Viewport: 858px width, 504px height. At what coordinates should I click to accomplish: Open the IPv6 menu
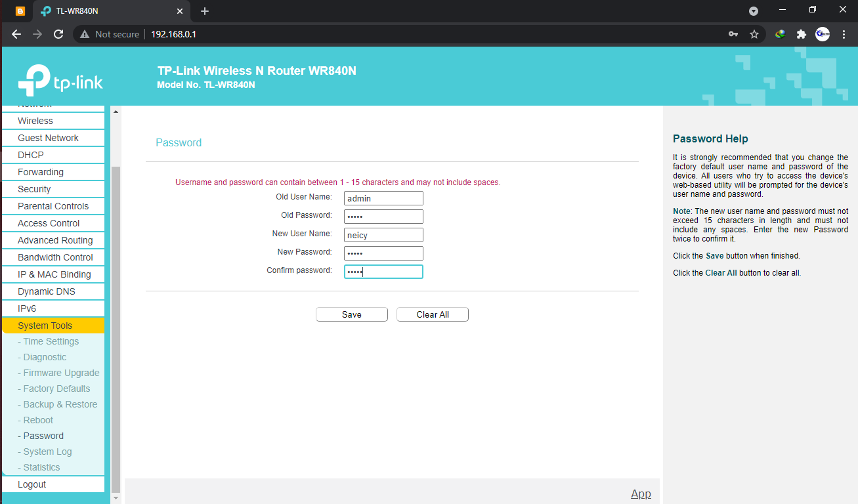click(x=53, y=308)
